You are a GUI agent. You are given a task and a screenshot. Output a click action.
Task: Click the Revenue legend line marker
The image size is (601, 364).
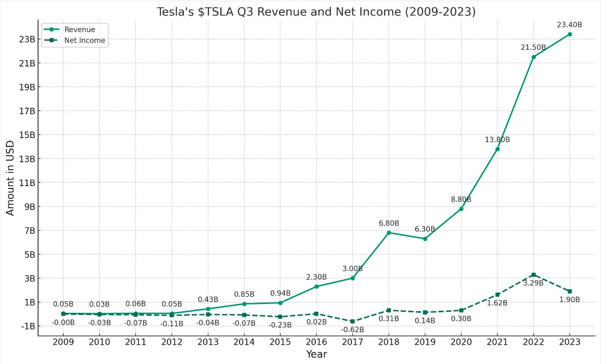52,30
